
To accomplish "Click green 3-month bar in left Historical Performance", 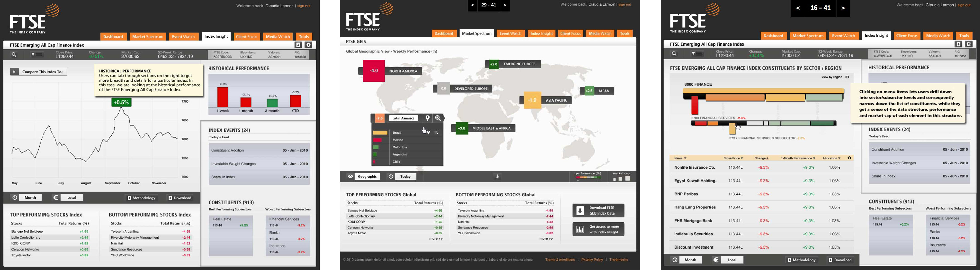I will click(272, 103).
